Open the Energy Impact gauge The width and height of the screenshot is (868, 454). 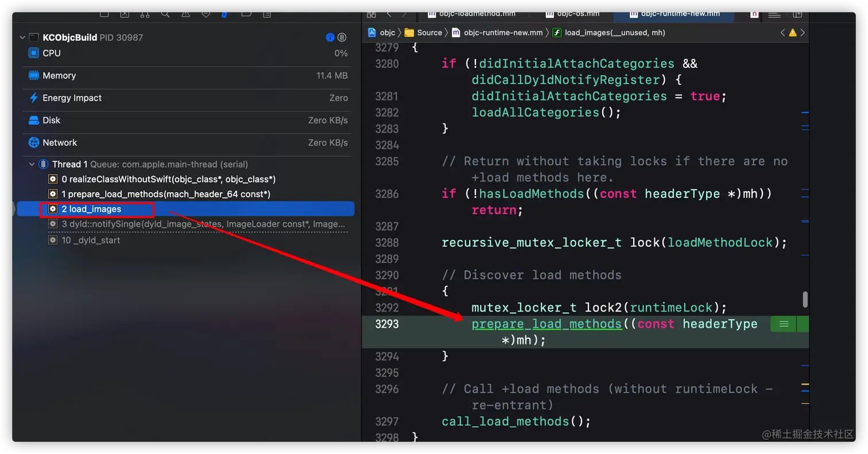coord(188,98)
